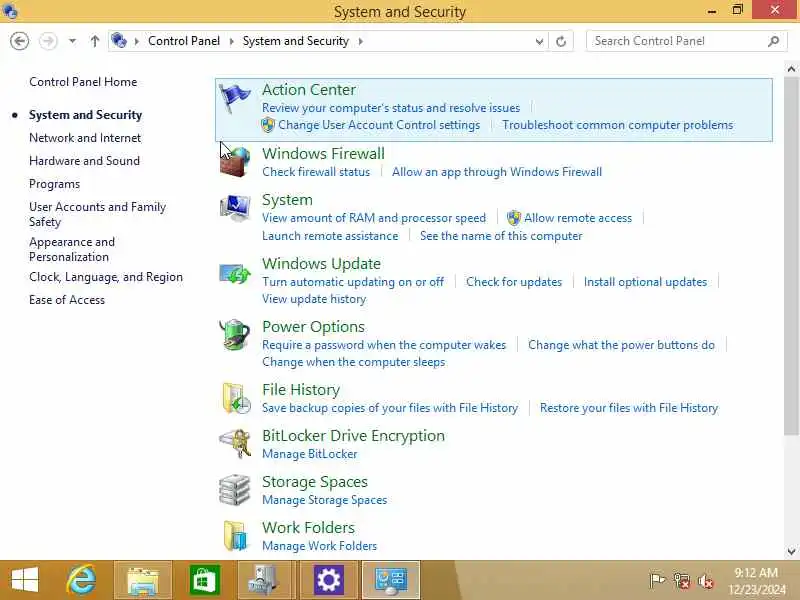Open Clock, Language, and Region
Image resolution: width=800 pixels, height=600 pixels.
(106, 277)
